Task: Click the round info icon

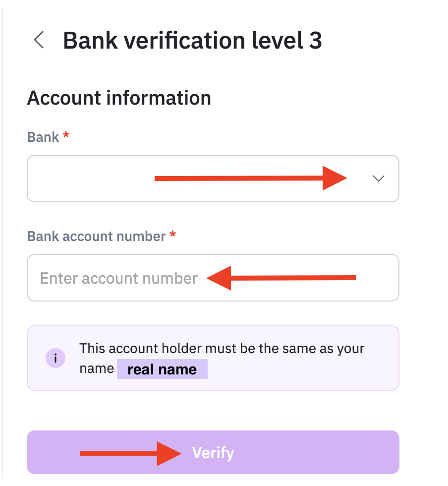Action: click(56, 358)
